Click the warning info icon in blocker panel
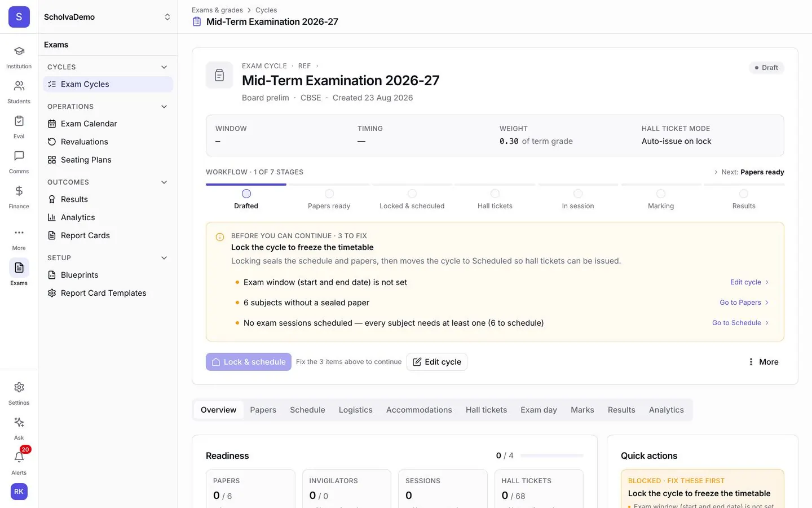812x508 pixels. point(220,237)
